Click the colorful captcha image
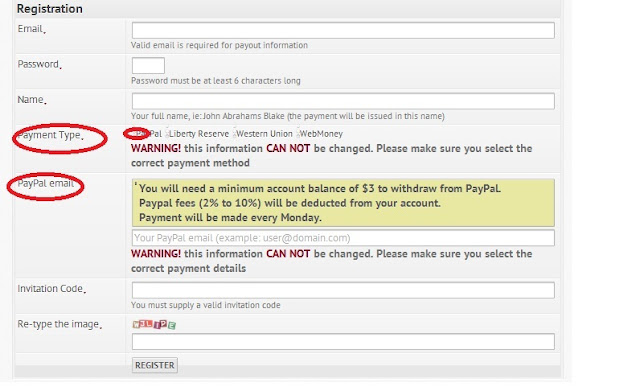 [x=154, y=325]
